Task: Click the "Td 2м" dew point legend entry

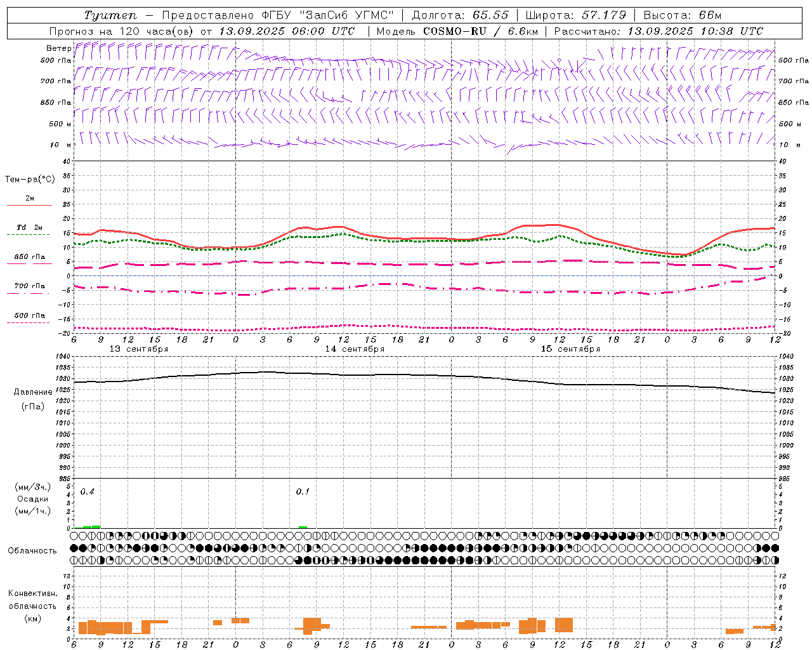Action: tap(30, 227)
